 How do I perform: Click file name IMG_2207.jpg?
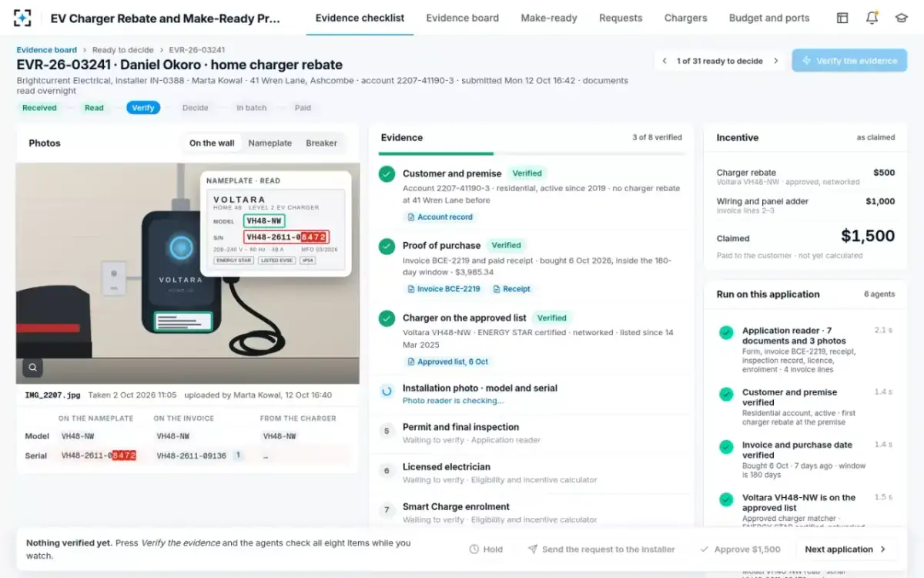click(x=53, y=395)
